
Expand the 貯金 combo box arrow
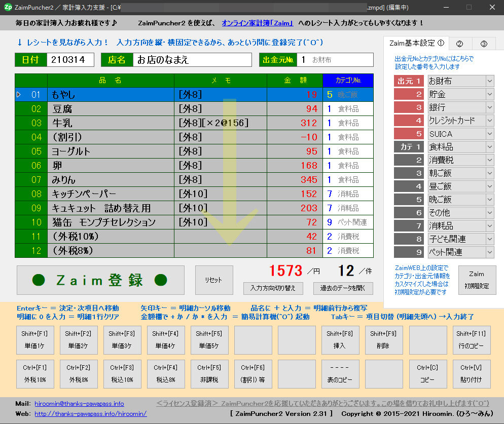489,94
